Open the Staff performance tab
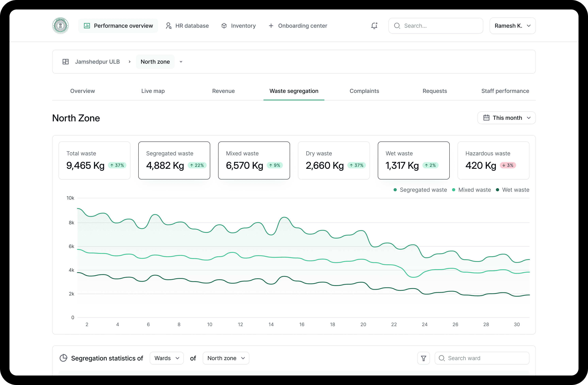This screenshot has width=588, height=385. [x=505, y=91]
